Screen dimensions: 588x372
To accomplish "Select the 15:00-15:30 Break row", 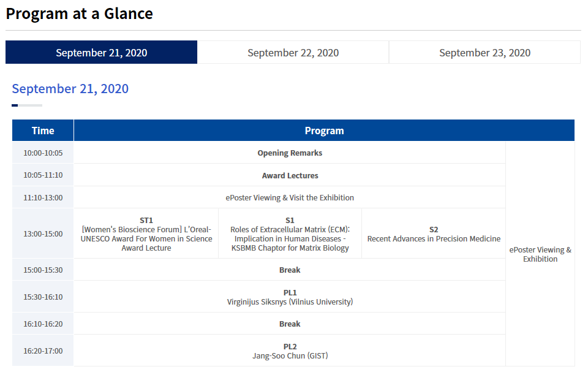I will tap(289, 270).
